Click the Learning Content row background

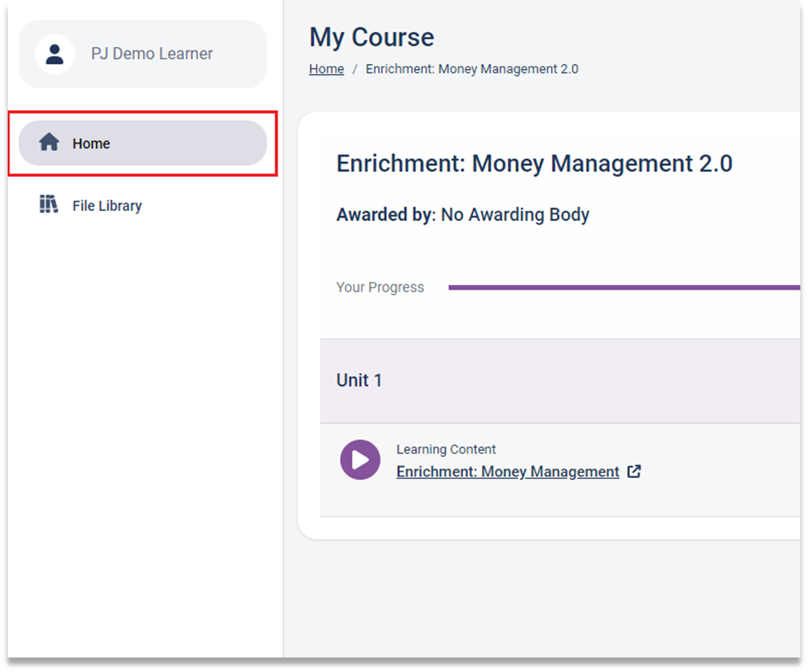pos(560,470)
